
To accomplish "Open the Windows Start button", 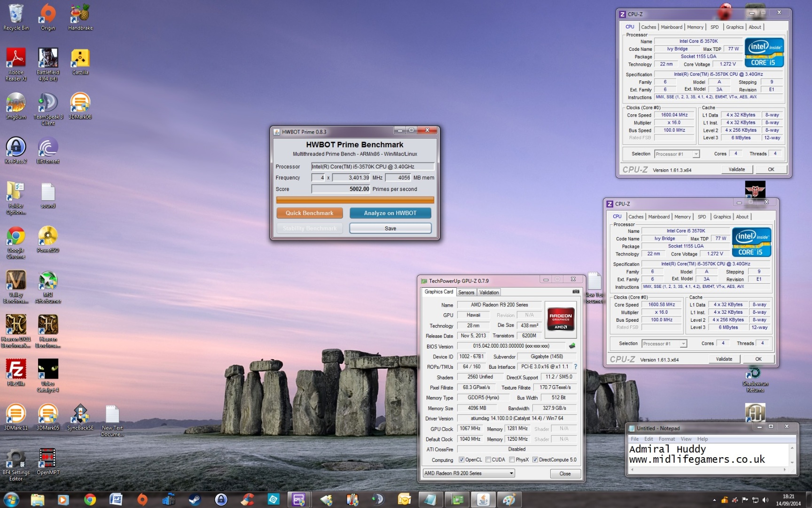I will coord(11,500).
